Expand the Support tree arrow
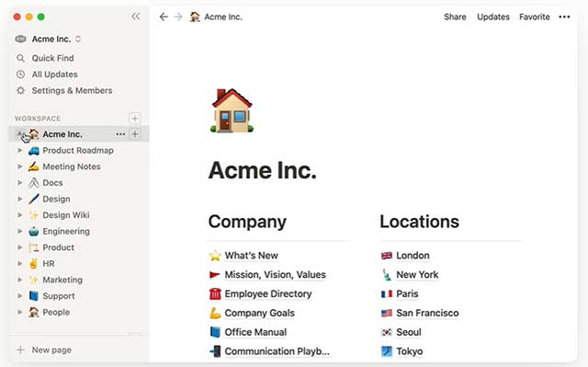Image resolution: width=588 pixels, height=367 pixels. coord(20,295)
